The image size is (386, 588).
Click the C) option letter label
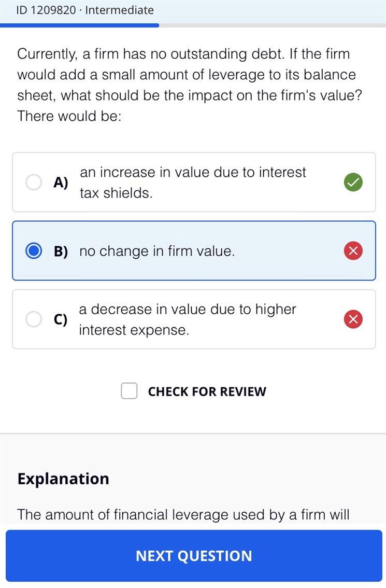61,319
